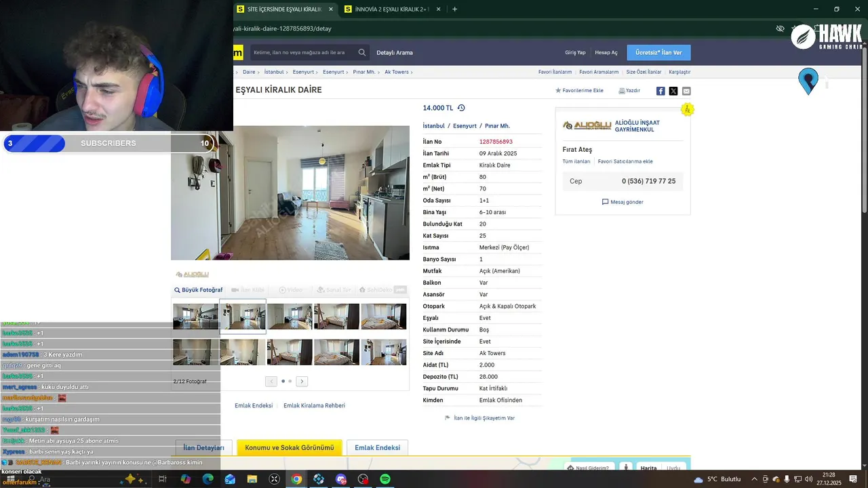Click the price history clock icon beside 14.000 TL

click(461, 108)
